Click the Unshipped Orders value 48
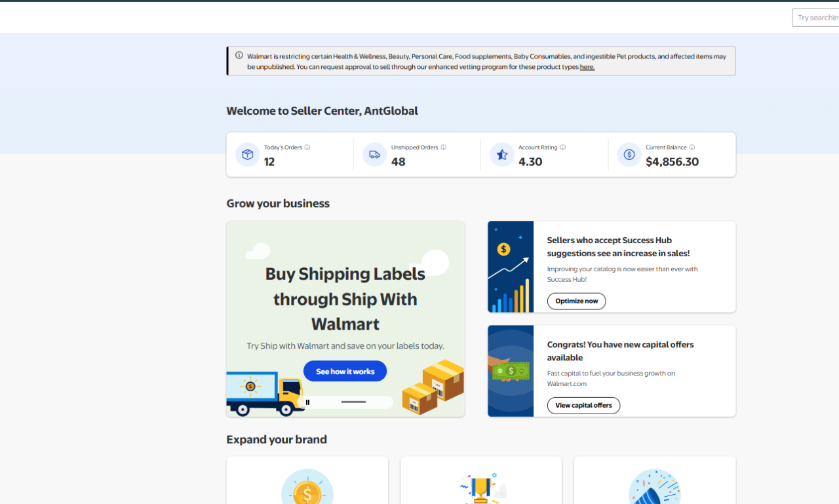 pyautogui.click(x=399, y=162)
